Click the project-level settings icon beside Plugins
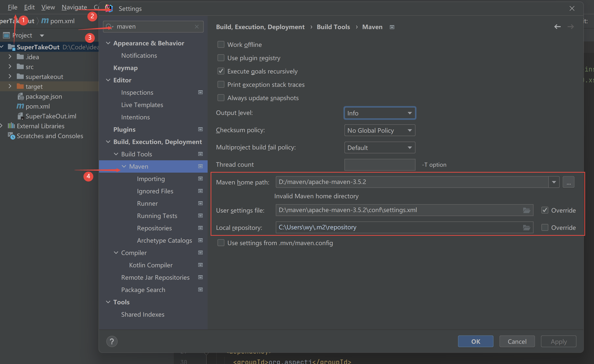 pyautogui.click(x=200, y=129)
